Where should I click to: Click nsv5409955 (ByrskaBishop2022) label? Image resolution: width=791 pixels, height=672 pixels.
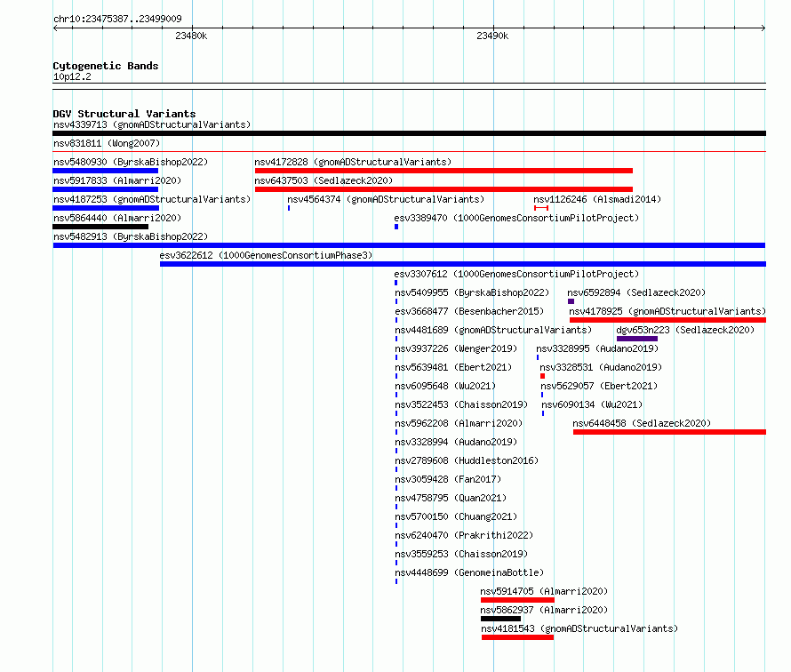point(472,292)
